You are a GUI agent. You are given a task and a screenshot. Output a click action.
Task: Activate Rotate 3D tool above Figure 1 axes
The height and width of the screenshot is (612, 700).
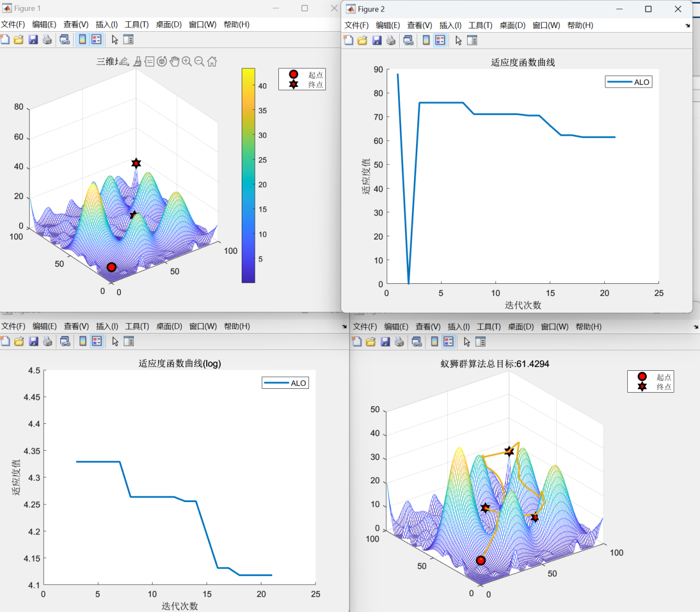click(162, 61)
